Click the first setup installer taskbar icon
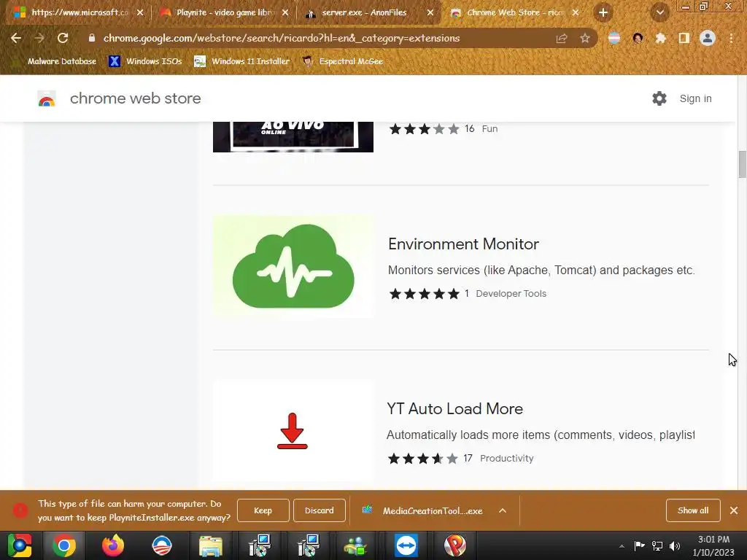 260,545
